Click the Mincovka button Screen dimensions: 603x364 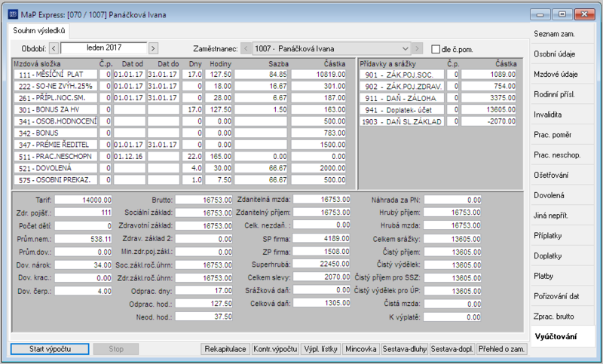tap(361, 349)
